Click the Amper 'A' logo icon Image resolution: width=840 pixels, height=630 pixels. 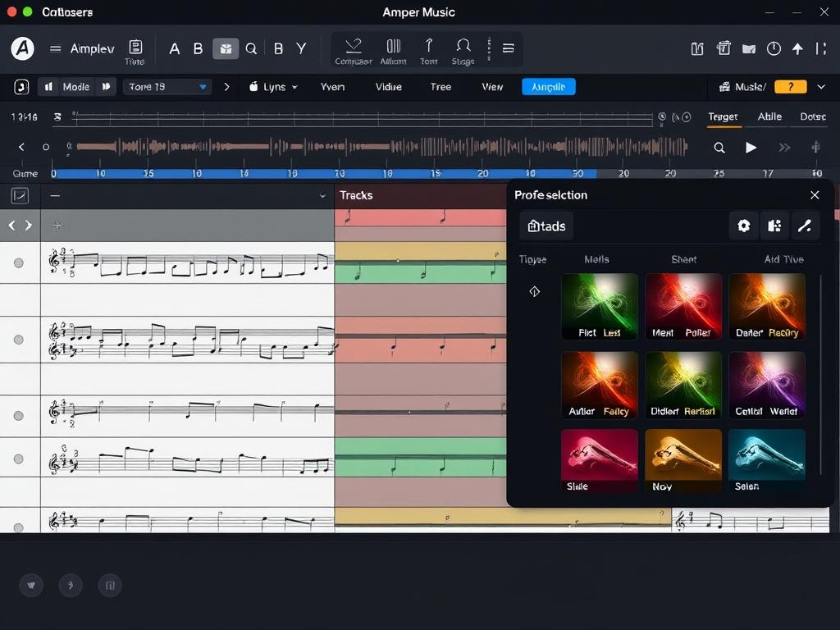click(x=22, y=48)
